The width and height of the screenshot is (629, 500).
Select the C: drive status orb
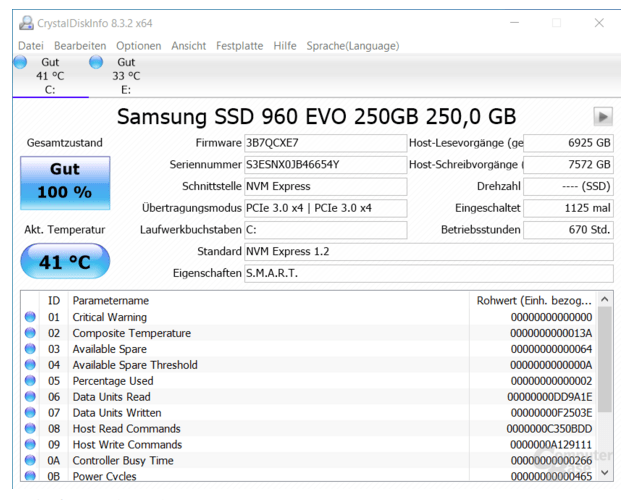[x=20, y=62]
